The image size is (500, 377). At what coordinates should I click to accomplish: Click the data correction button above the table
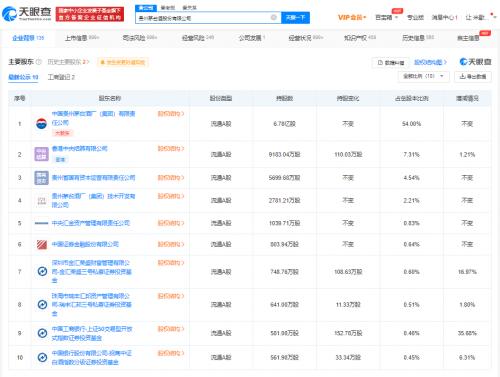point(391,62)
